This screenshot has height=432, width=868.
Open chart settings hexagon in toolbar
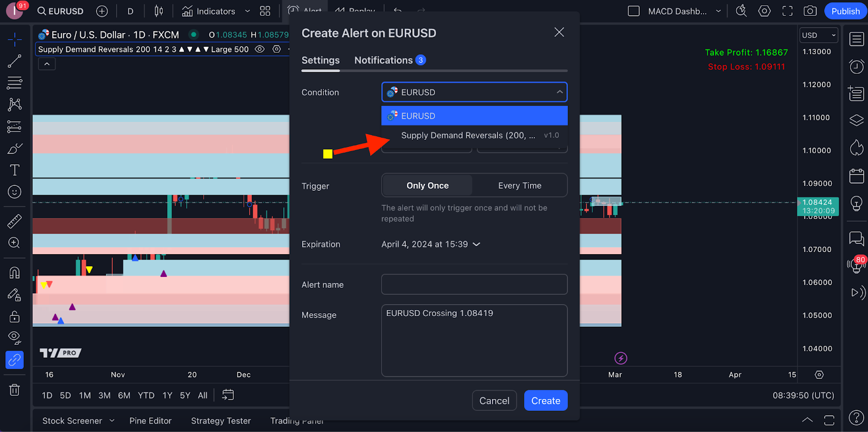[x=764, y=11]
